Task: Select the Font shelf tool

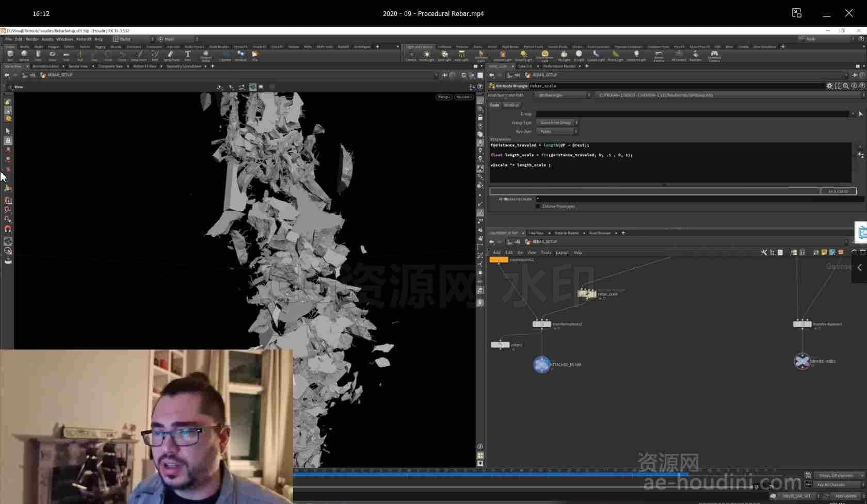Action: tap(188, 55)
